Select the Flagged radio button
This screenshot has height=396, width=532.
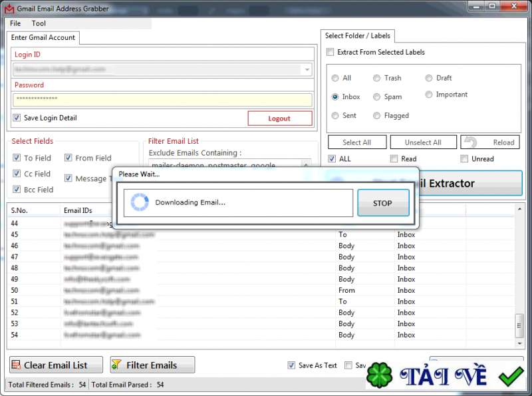376,115
